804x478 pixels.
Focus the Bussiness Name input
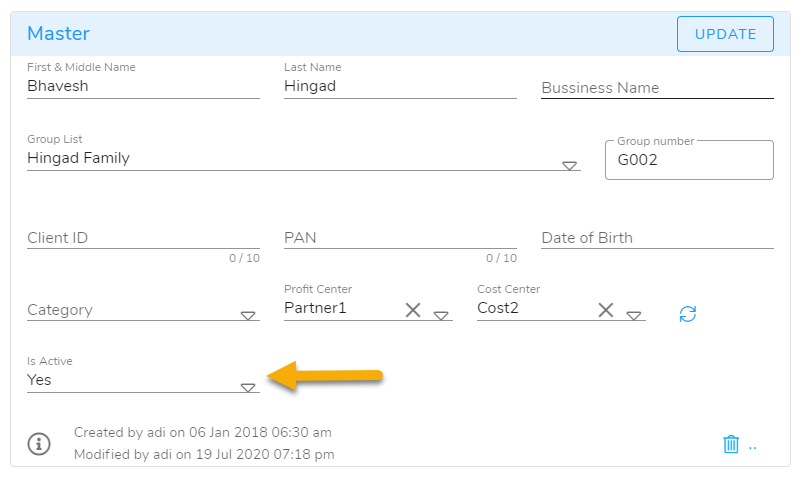657,88
